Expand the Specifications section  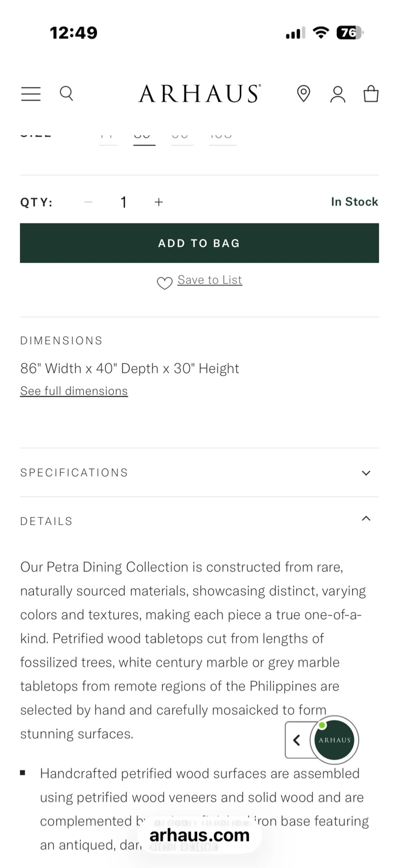pyautogui.click(x=199, y=473)
